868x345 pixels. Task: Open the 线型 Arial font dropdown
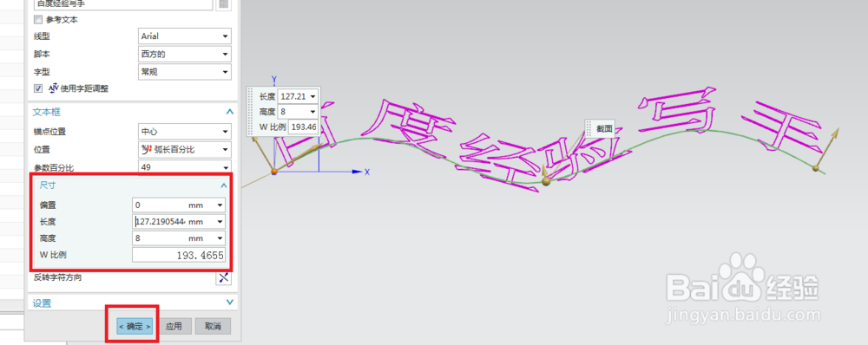(184, 36)
